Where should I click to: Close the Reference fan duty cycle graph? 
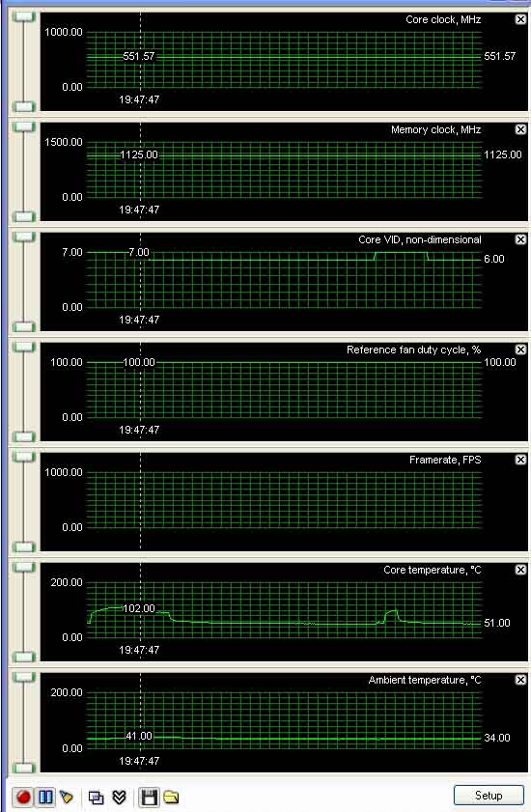[520, 350]
